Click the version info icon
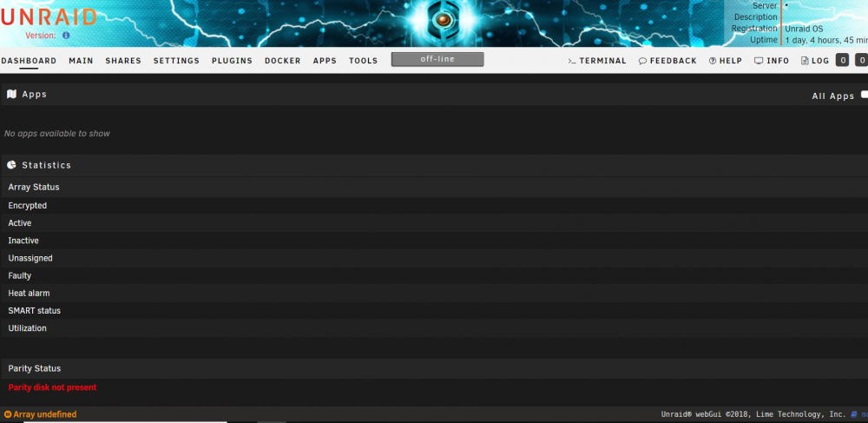The height and width of the screenshot is (423, 868). [x=66, y=36]
